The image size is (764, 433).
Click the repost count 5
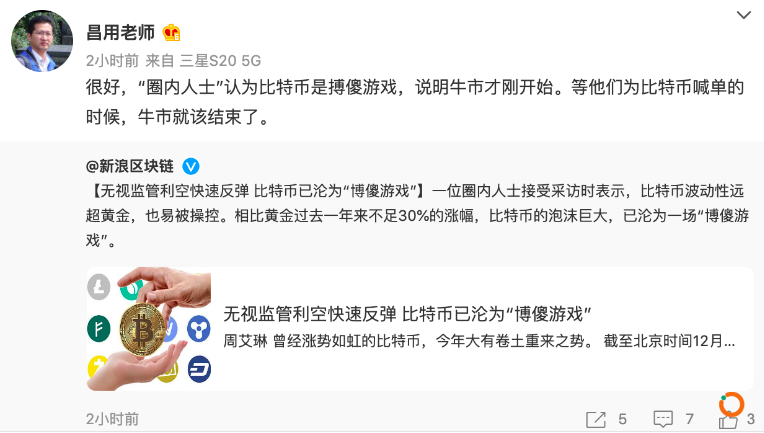[x=622, y=419]
